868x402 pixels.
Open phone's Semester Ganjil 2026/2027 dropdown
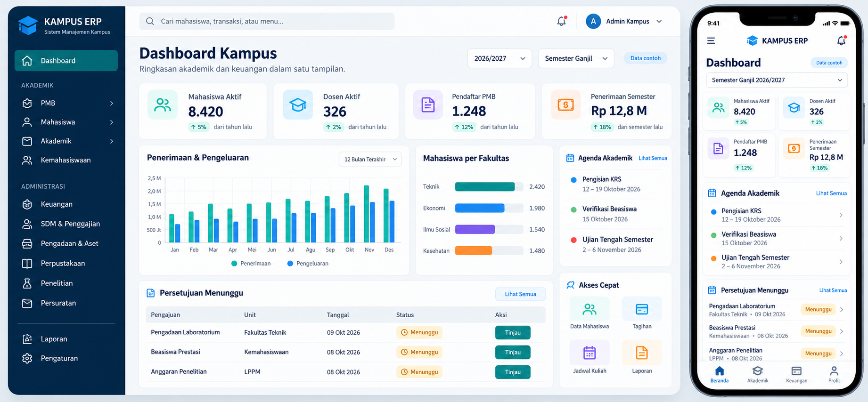[x=777, y=80]
